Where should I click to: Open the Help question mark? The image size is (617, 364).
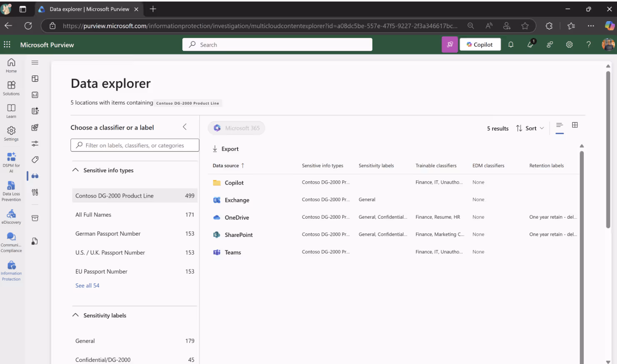pos(588,45)
